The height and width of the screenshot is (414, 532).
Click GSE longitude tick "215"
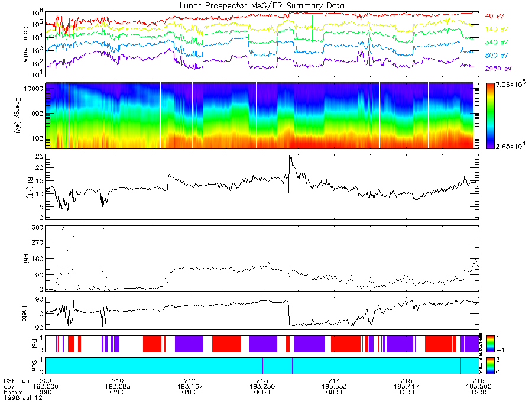[407, 381]
